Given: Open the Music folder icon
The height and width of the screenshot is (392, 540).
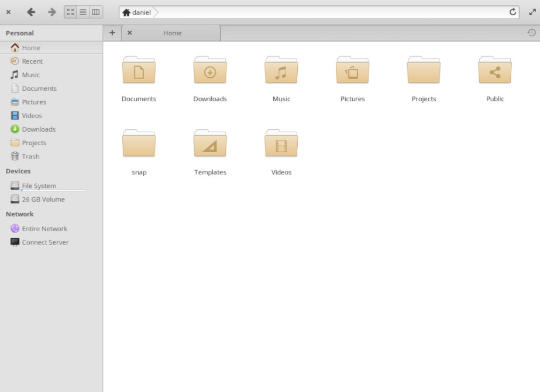Looking at the screenshot, I should click(281, 73).
